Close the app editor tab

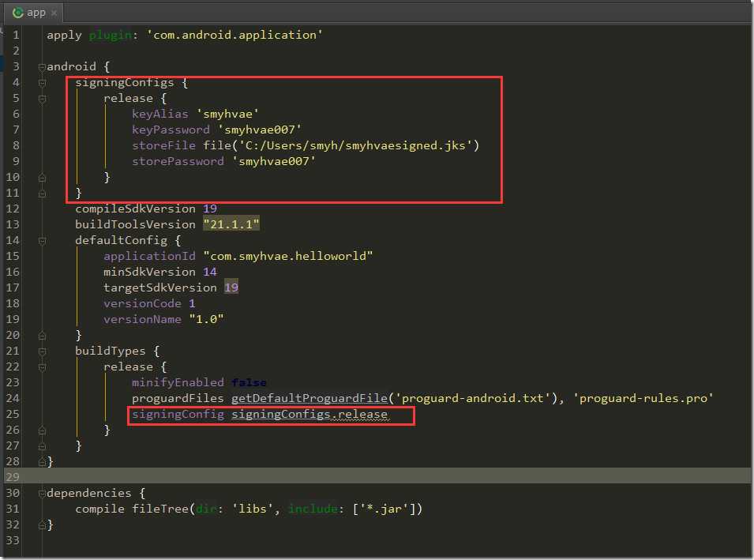pos(54,13)
